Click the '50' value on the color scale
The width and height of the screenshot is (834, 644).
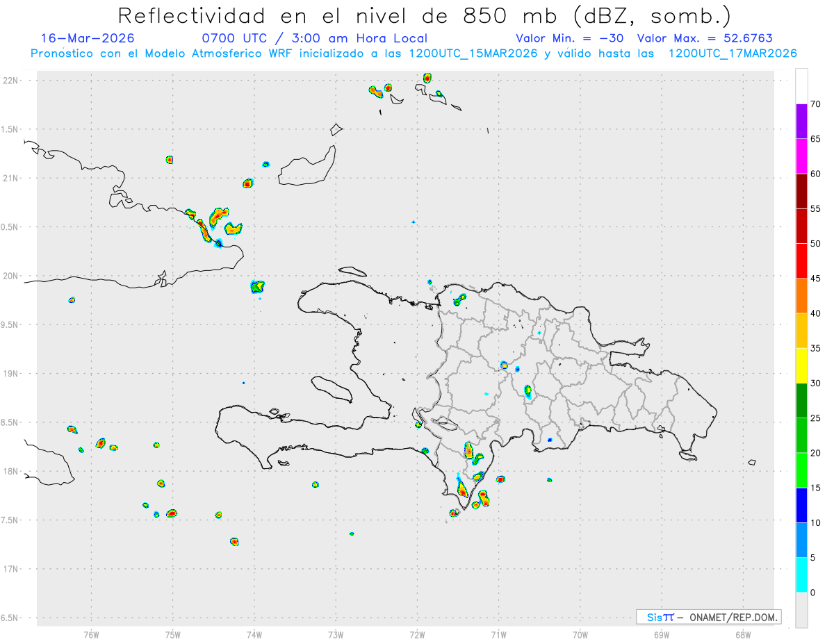816,244
